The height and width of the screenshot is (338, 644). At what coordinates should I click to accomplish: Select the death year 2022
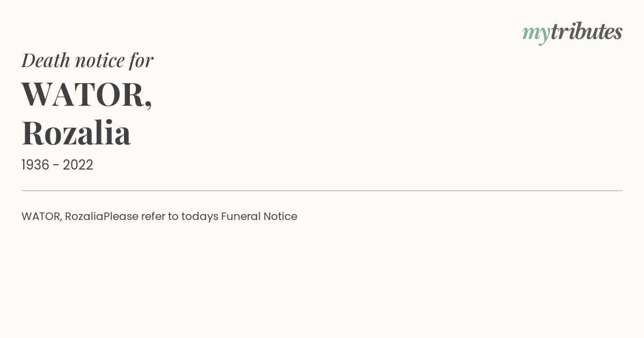(78, 165)
